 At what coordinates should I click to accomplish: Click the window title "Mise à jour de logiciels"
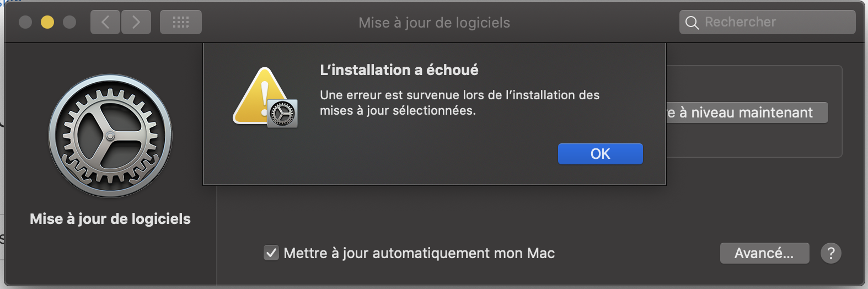tap(434, 23)
